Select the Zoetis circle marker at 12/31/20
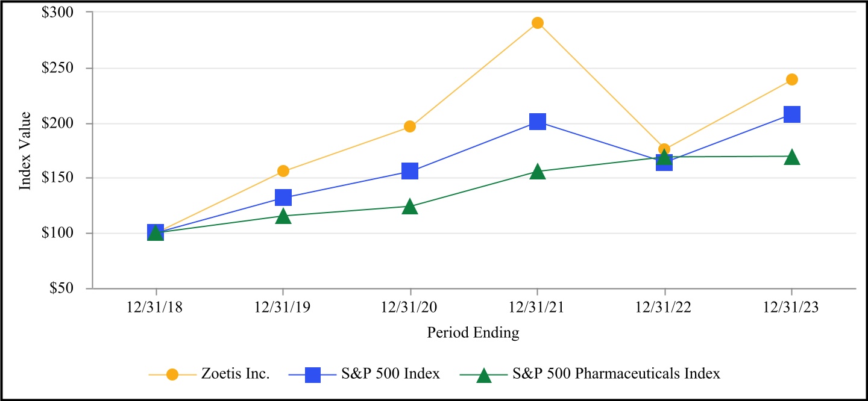Screen dimensions: 868x401 [x=410, y=126]
